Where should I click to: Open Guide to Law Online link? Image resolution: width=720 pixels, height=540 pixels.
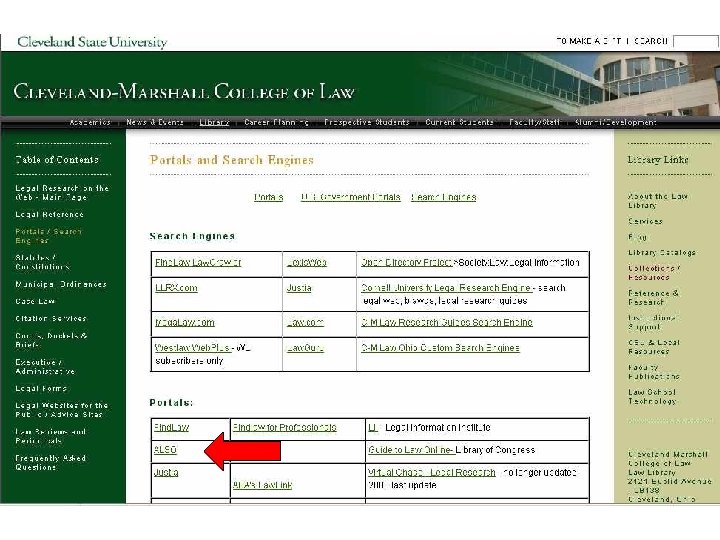[x=411, y=450]
